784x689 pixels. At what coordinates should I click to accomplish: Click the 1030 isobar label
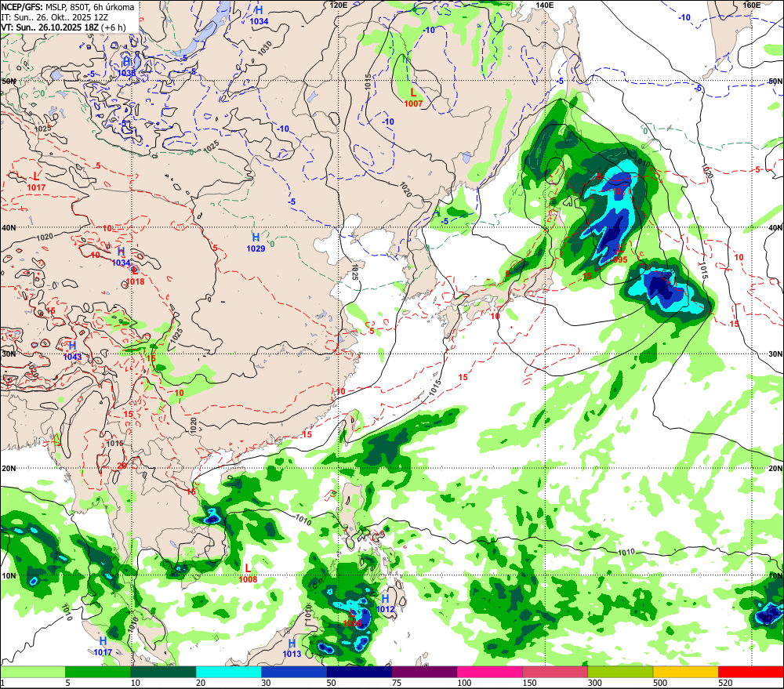coord(265,48)
